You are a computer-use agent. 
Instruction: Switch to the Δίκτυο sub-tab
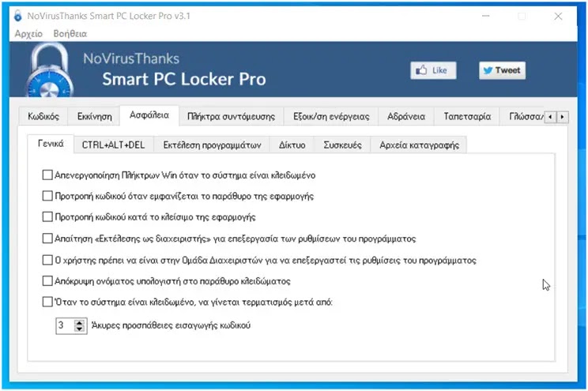coord(292,145)
